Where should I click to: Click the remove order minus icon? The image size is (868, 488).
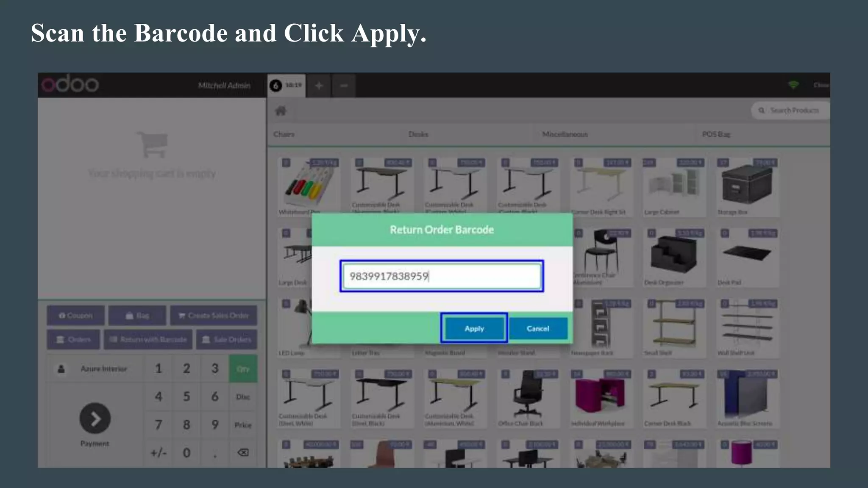coord(344,86)
